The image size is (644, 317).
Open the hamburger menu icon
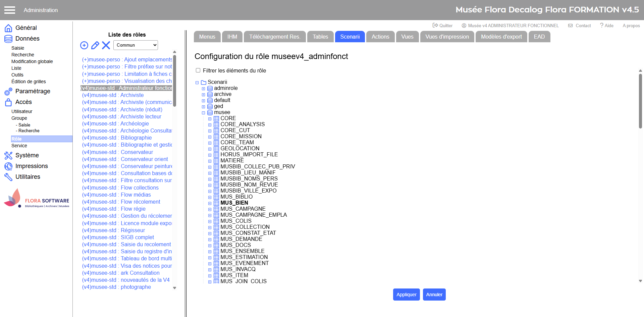10,10
